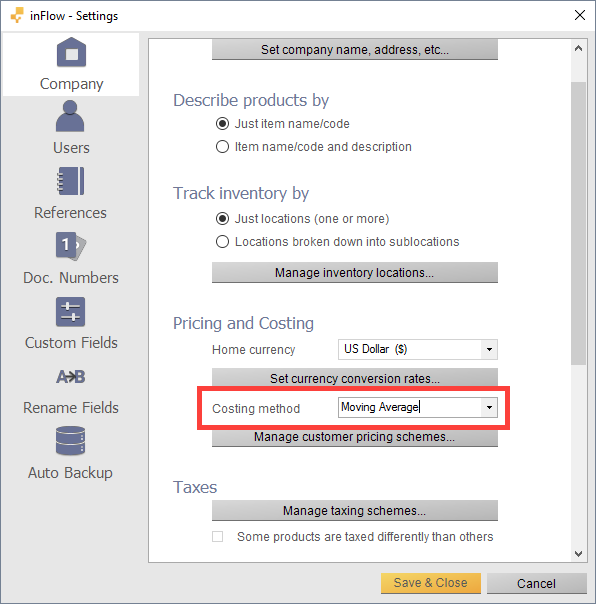Screen dimensions: 596x604
Task: Switch to the Company label tab
Action: [72, 84]
